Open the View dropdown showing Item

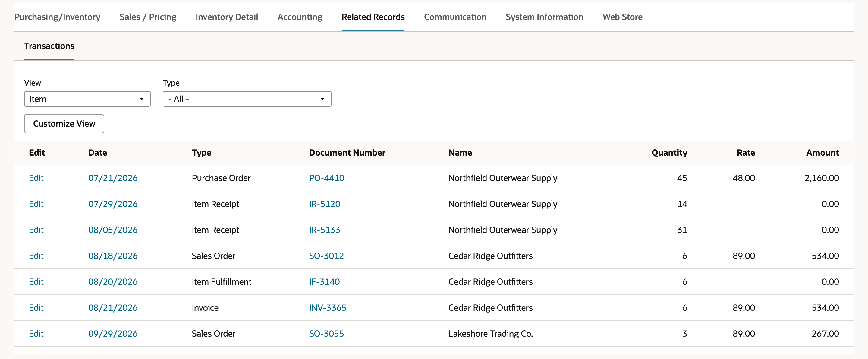(87, 99)
